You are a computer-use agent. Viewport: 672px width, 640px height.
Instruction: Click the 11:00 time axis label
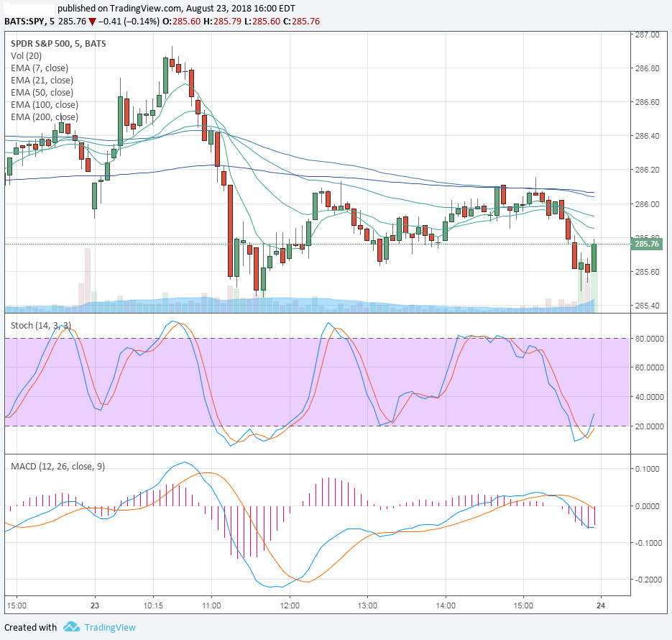click(211, 605)
